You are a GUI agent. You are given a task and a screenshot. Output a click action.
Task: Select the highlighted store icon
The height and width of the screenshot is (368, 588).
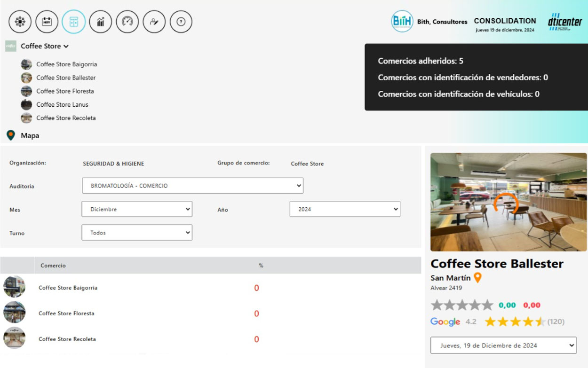(x=74, y=22)
